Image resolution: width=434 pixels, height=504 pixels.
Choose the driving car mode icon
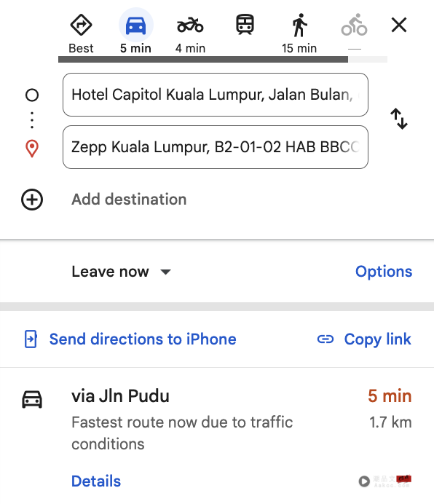(x=135, y=25)
